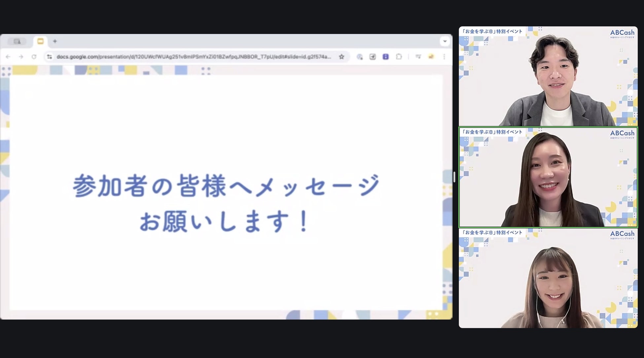Open a new browser tab
This screenshot has height=358, width=644.
coord(55,41)
